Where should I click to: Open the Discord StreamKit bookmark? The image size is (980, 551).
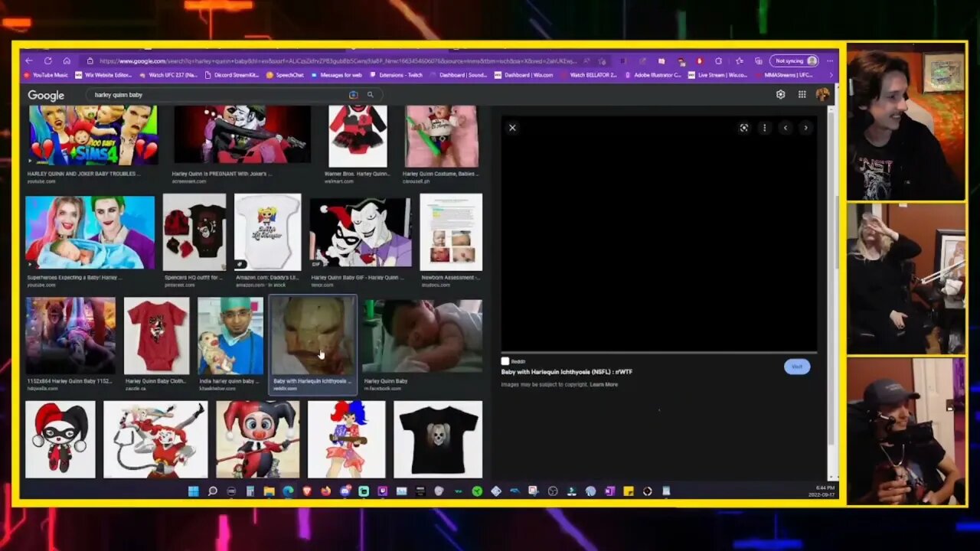233,75
